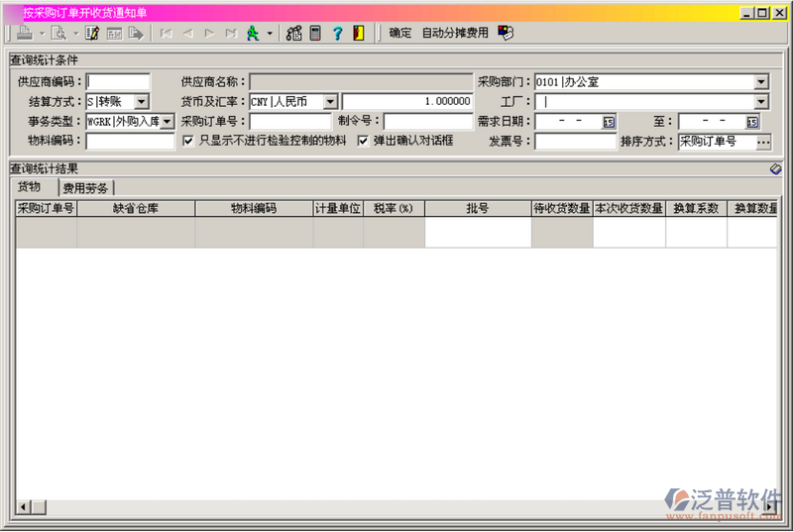Toggle 只显示不进行检验控制的物料 checkbox

tap(187, 141)
